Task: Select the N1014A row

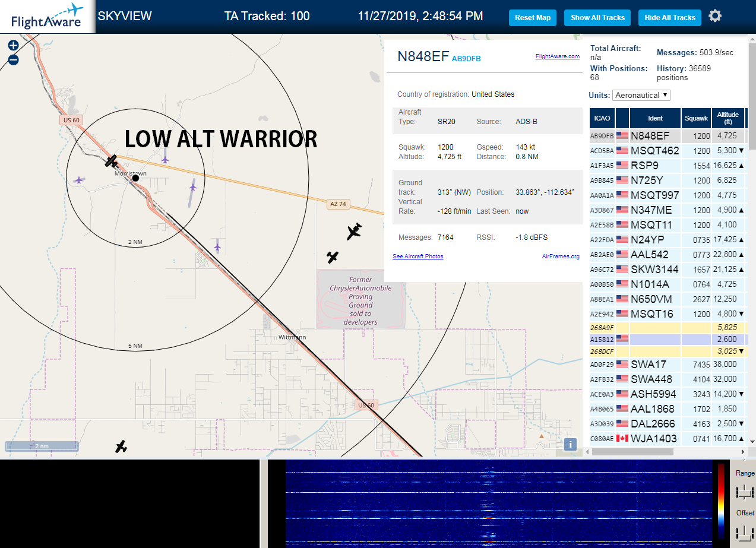Action: (x=668, y=284)
